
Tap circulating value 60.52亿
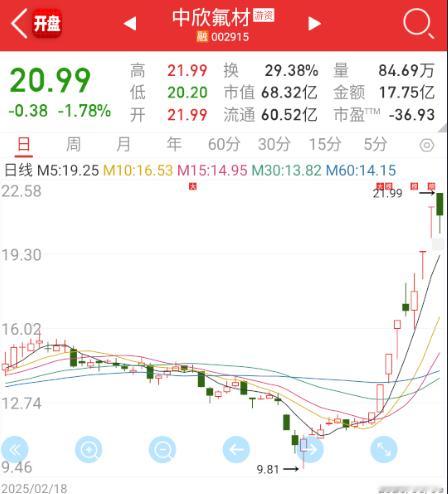point(289,115)
